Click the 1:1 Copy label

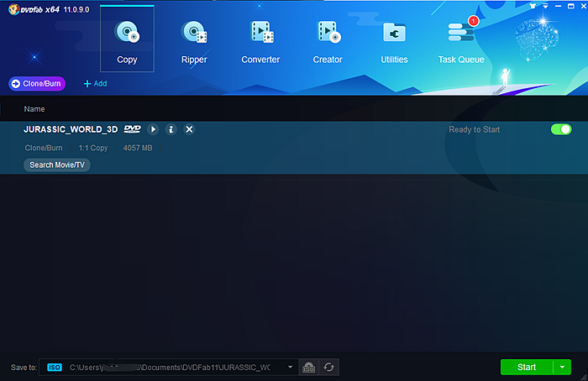tap(93, 148)
